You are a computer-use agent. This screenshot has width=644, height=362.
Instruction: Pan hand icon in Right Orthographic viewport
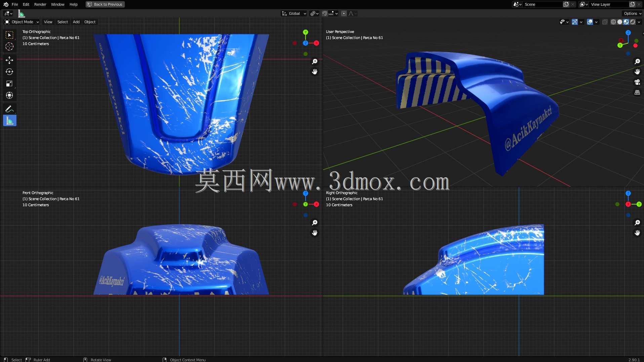pyautogui.click(x=637, y=233)
